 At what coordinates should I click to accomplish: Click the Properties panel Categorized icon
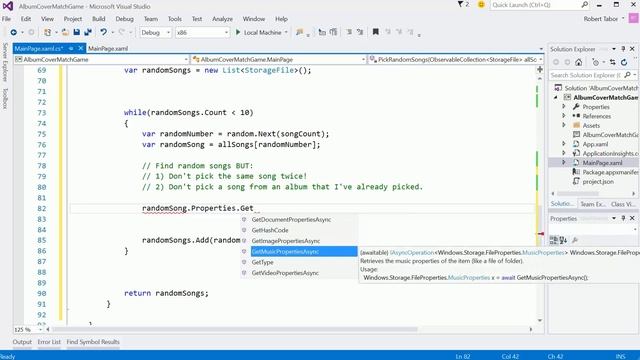[x=553, y=240]
